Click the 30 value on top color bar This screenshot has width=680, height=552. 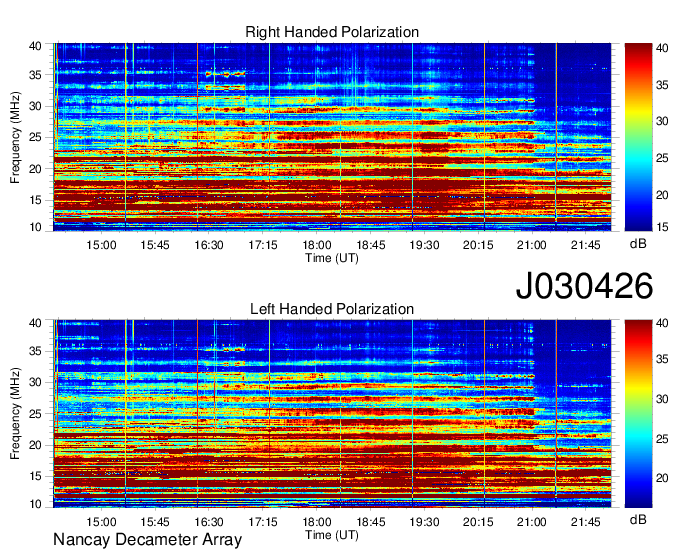click(662, 121)
